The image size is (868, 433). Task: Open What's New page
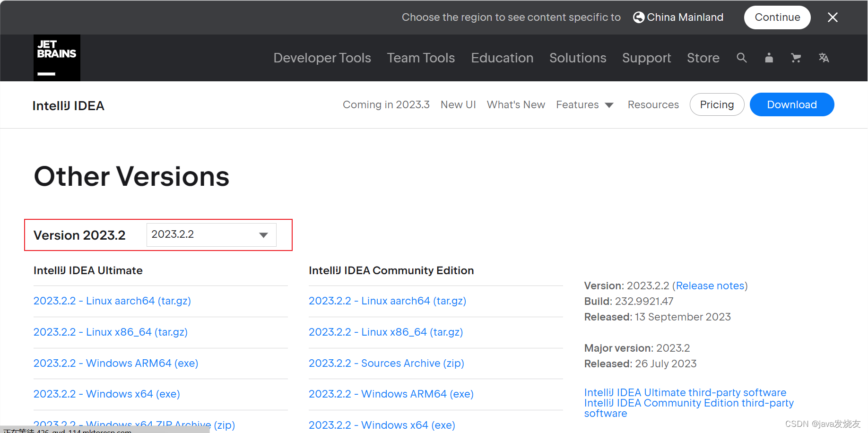(516, 104)
